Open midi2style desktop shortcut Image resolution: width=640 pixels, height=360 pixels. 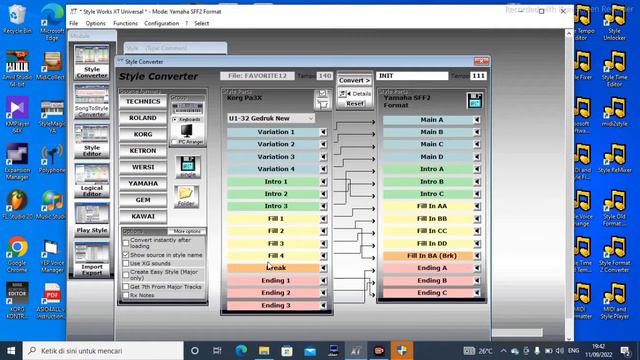615,112
